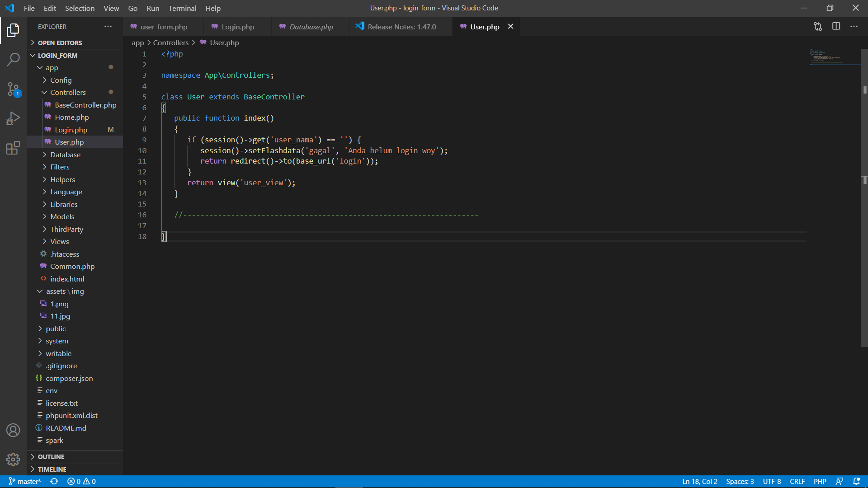Place cursor on line 13 return view
This screenshot has height=488, width=868.
tap(241, 183)
